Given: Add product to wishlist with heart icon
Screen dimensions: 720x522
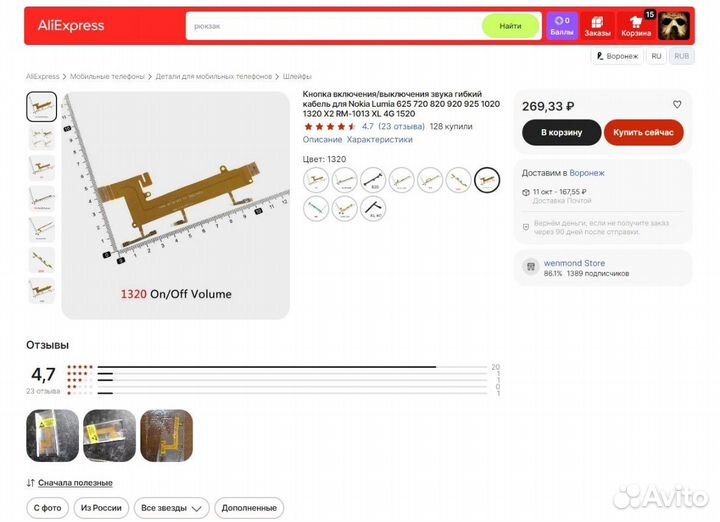Looking at the screenshot, I should pos(677,105).
